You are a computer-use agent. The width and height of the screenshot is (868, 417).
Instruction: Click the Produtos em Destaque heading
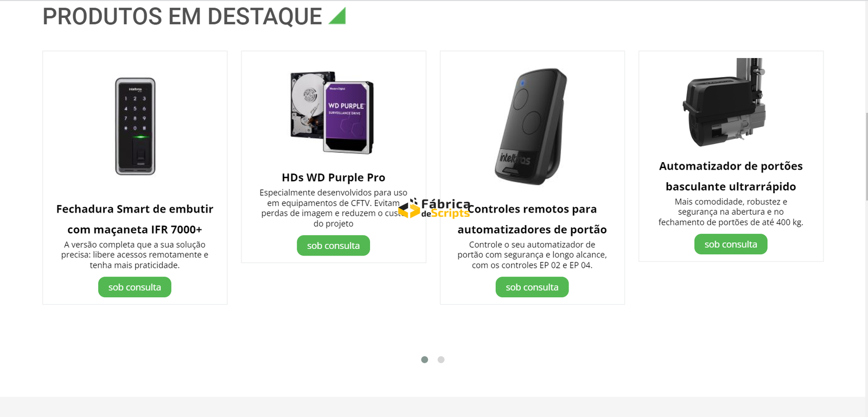(182, 16)
